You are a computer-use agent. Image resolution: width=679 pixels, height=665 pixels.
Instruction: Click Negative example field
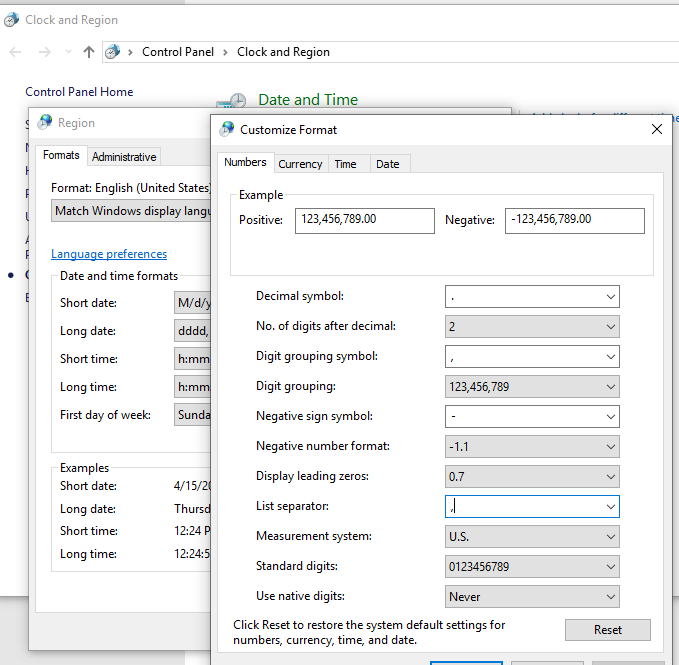pos(575,221)
